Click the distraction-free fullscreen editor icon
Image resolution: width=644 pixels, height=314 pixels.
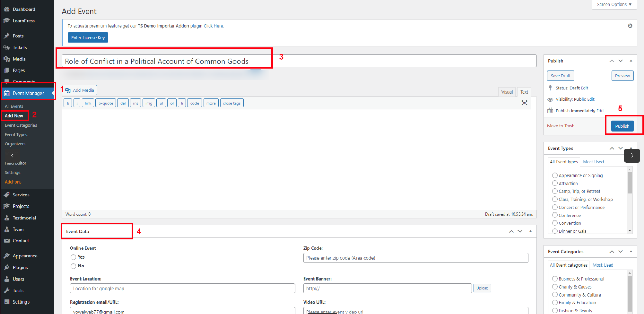click(x=524, y=103)
